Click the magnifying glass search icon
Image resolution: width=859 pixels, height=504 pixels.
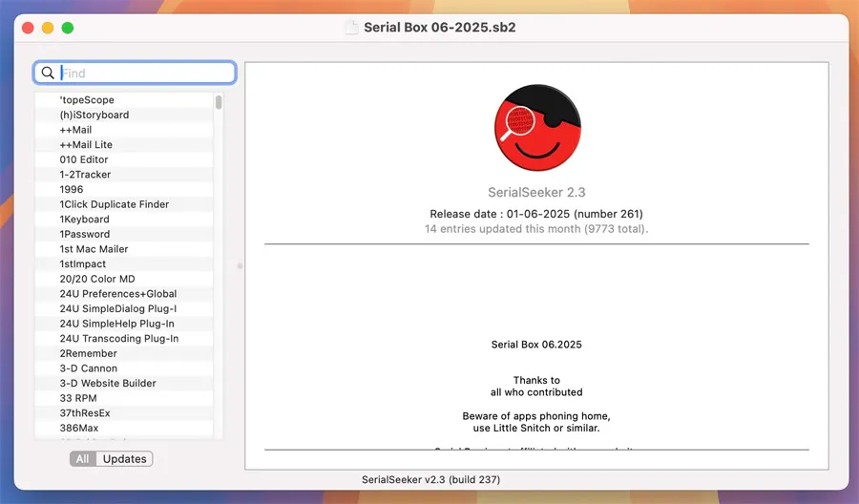[x=48, y=73]
